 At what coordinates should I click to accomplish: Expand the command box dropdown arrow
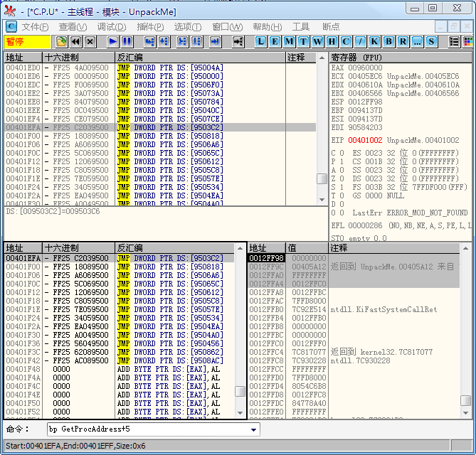253,429
